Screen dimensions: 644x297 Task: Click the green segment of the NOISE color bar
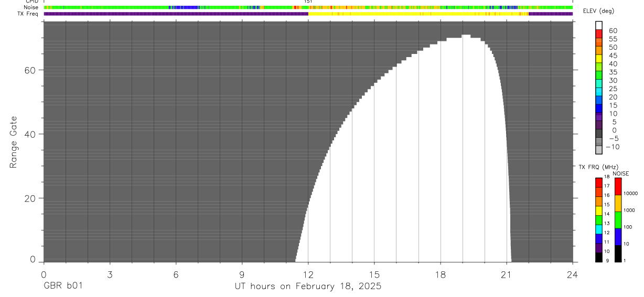(618, 220)
